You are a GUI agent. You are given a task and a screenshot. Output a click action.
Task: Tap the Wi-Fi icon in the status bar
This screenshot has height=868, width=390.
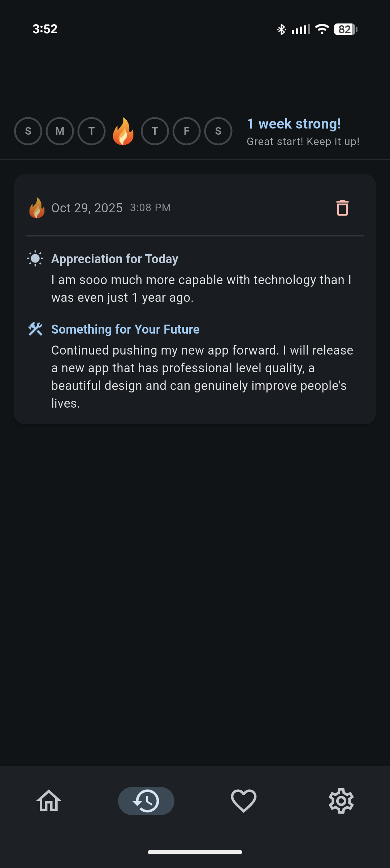[322, 29]
